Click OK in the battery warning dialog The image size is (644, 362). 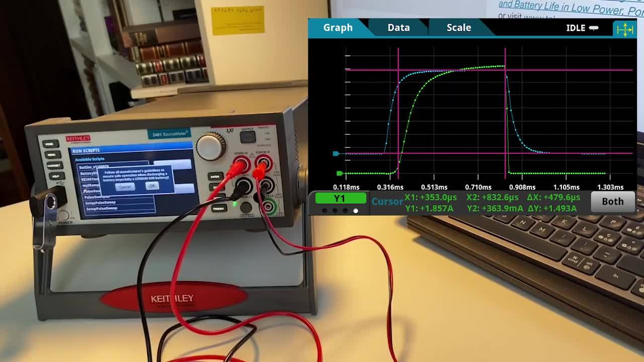(x=152, y=186)
